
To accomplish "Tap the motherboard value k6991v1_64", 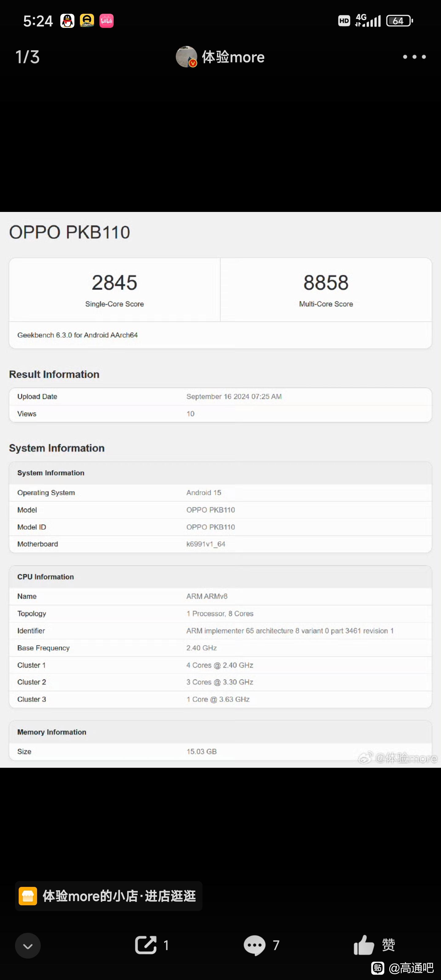I will [206, 544].
